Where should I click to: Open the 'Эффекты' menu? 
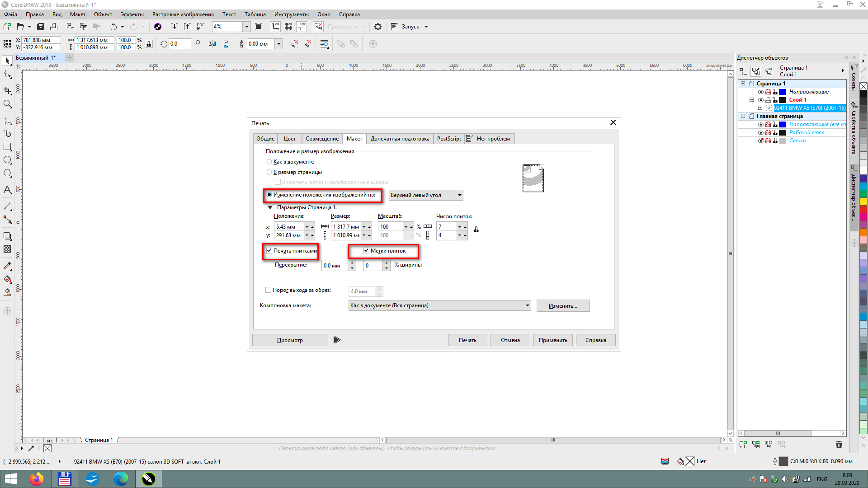pyautogui.click(x=132, y=14)
